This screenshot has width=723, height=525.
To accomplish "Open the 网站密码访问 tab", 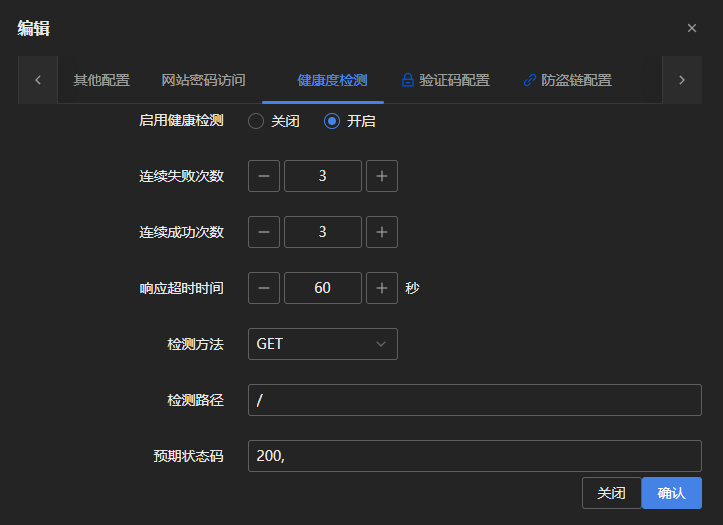I will (203, 80).
